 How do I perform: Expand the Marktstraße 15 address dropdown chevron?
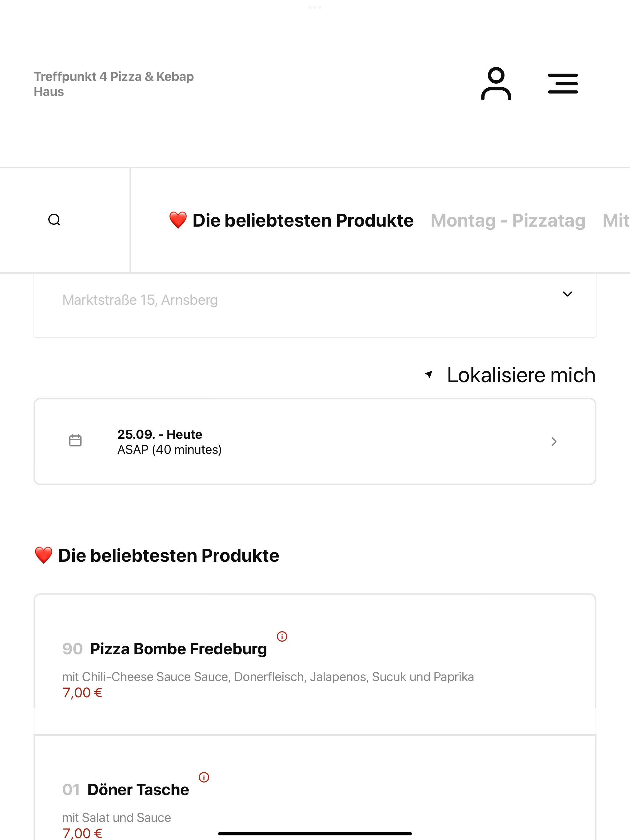click(567, 294)
